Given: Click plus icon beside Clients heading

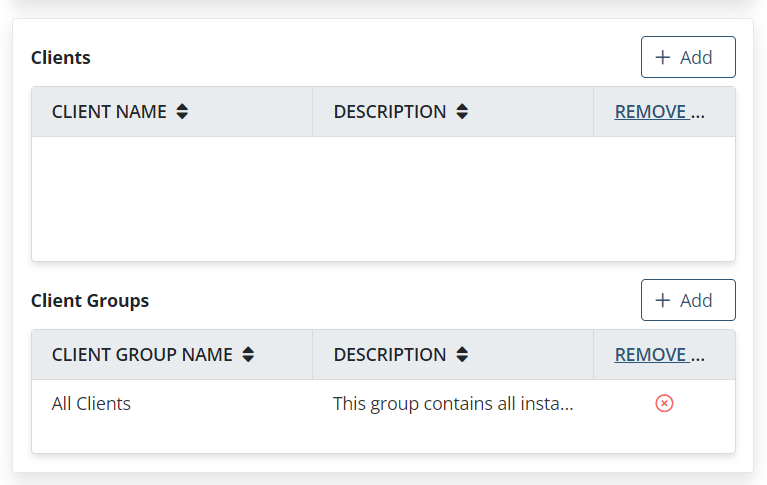Looking at the screenshot, I should coord(662,58).
